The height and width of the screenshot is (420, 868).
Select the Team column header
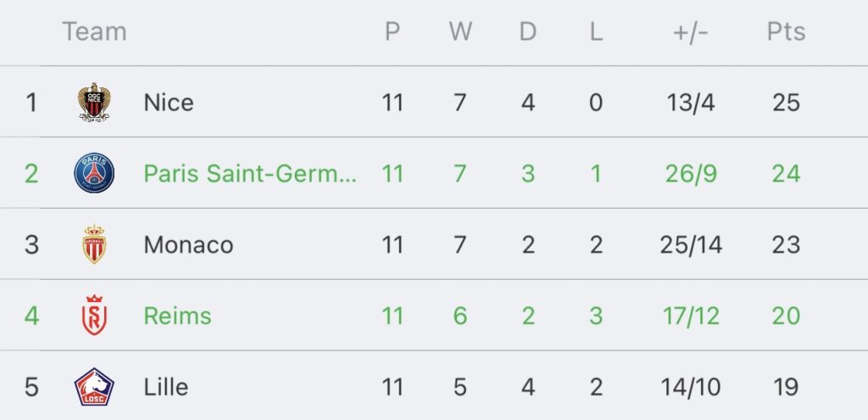(x=95, y=31)
